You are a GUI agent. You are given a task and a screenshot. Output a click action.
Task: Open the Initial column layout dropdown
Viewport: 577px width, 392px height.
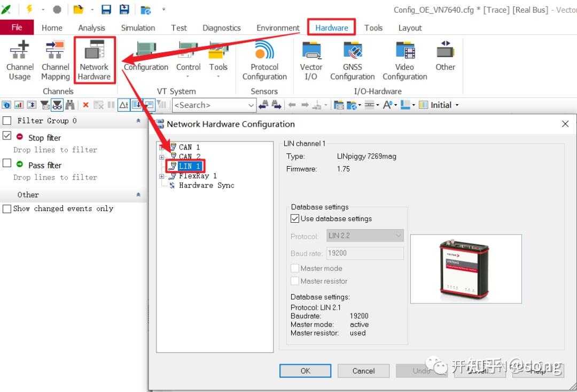tap(457, 105)
